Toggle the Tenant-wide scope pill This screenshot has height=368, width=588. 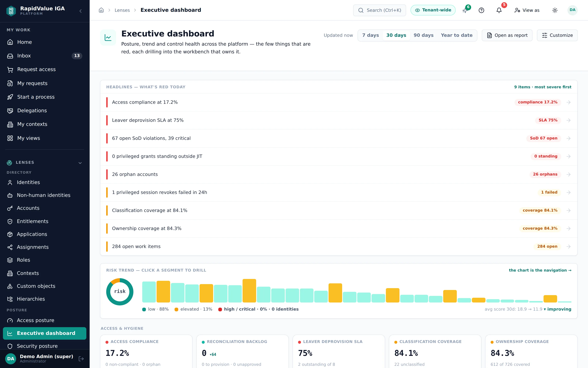433,10
